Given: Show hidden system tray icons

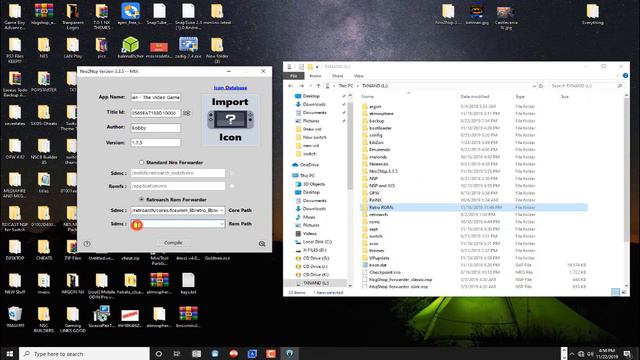Looking at the screenshot, I should [572, 353].
